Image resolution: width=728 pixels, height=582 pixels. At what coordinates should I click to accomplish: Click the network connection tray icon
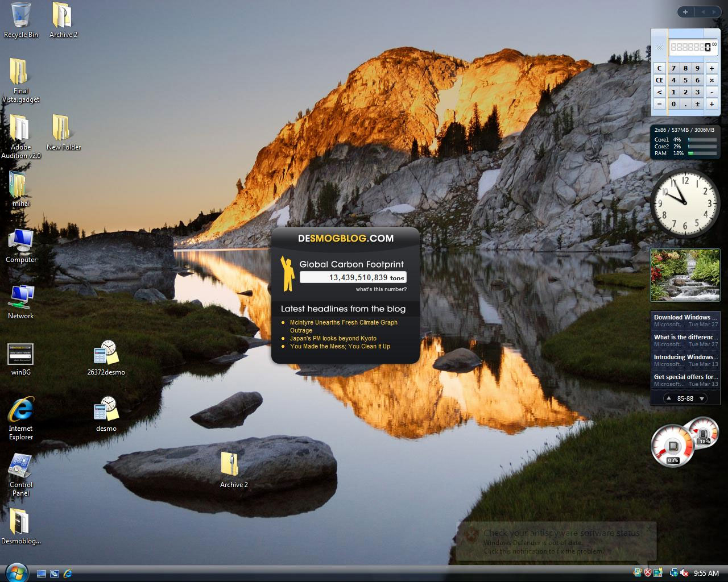[673, 573]
